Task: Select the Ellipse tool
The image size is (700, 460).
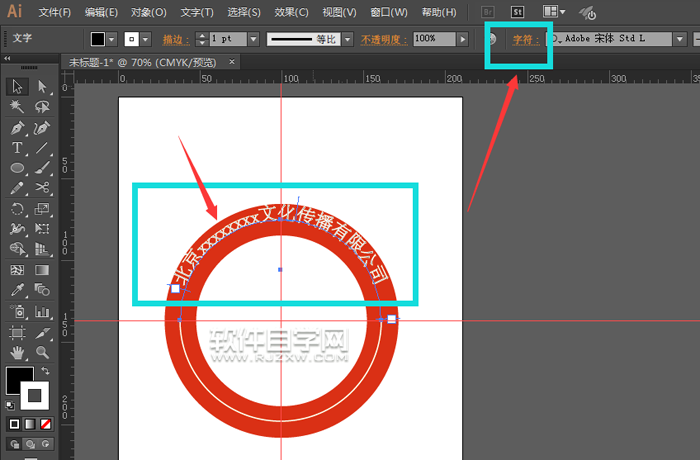Action: click(x=18, y=169)
